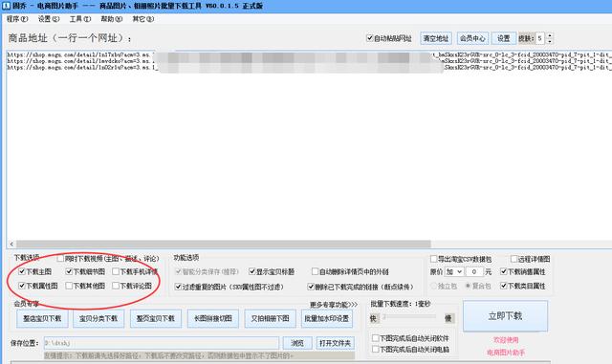Select the first URL line containing 1n17xbu
This screenshot has height=364, width=612.
click(x=309, y=55)
